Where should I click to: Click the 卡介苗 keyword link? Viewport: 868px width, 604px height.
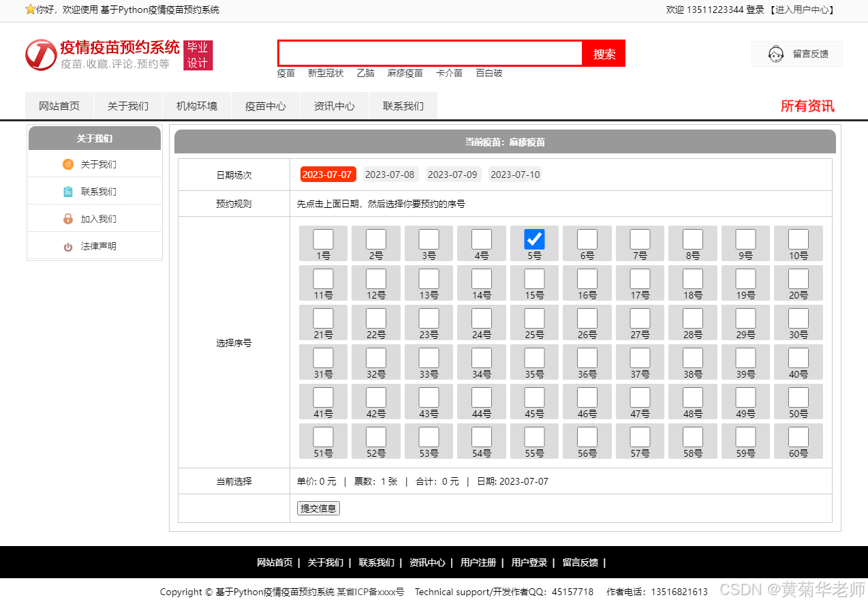click(450, 73)
